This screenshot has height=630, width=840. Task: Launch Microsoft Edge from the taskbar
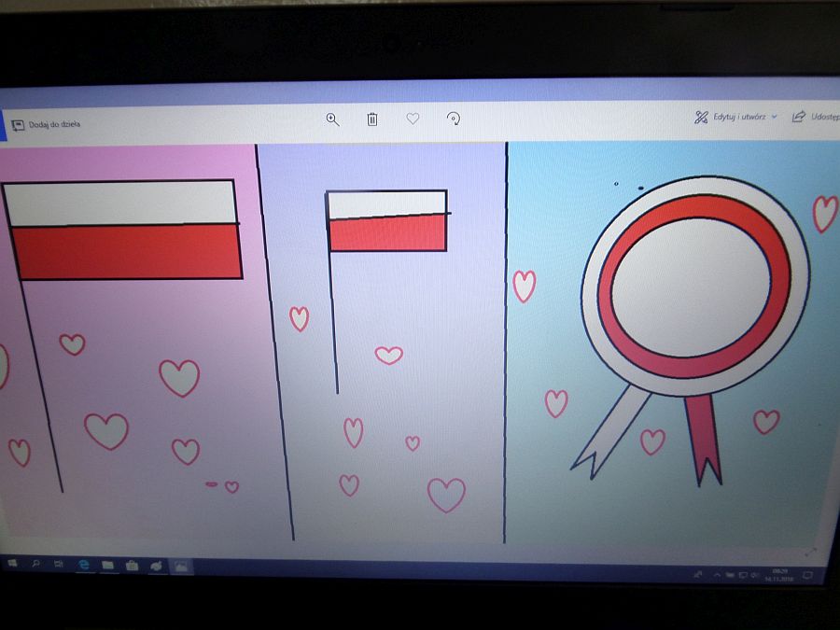[84, 565]
